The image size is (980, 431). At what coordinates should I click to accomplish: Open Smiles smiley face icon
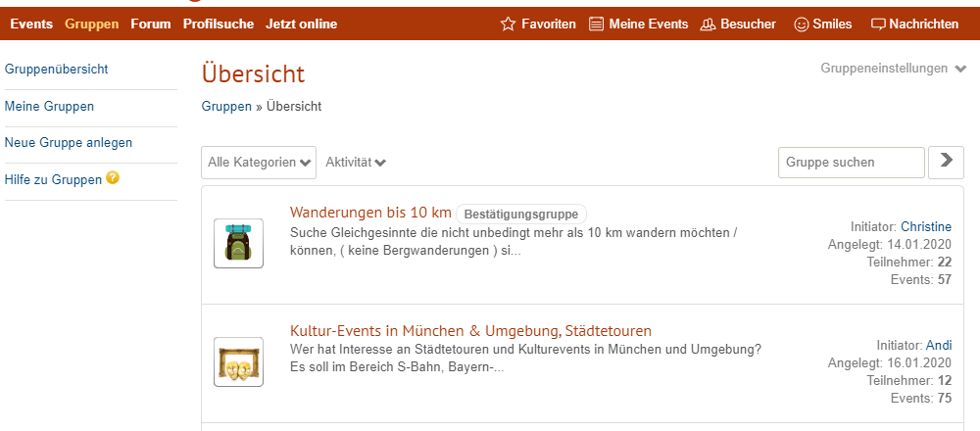[x=801, y=24]
